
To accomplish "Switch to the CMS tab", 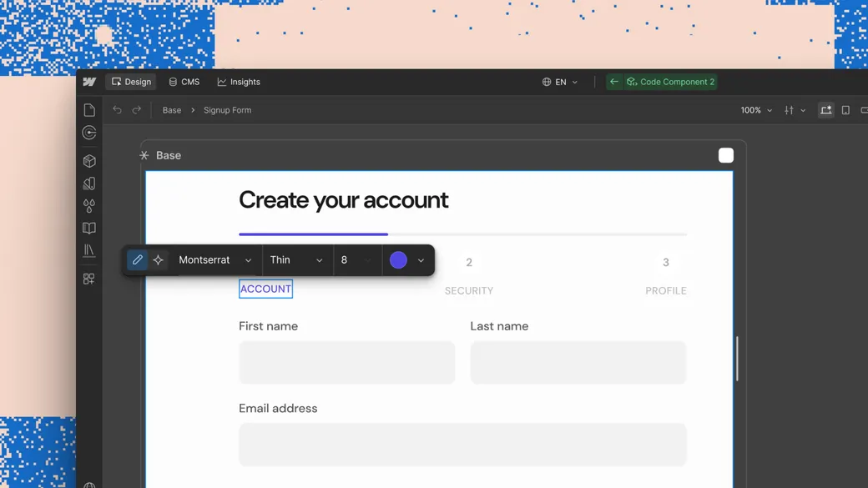I will [184, 82].
